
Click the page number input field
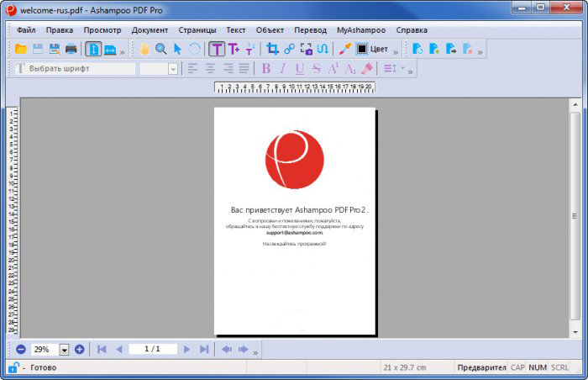tap(152, 349)
